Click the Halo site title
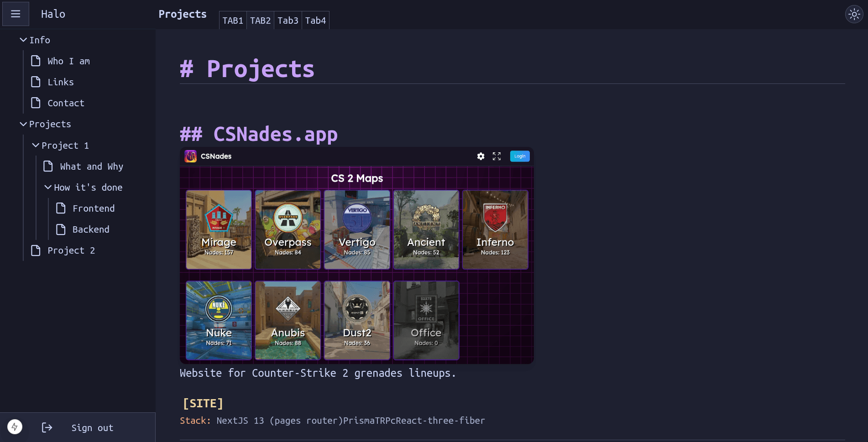868x442 pixels. pos(53,14)
